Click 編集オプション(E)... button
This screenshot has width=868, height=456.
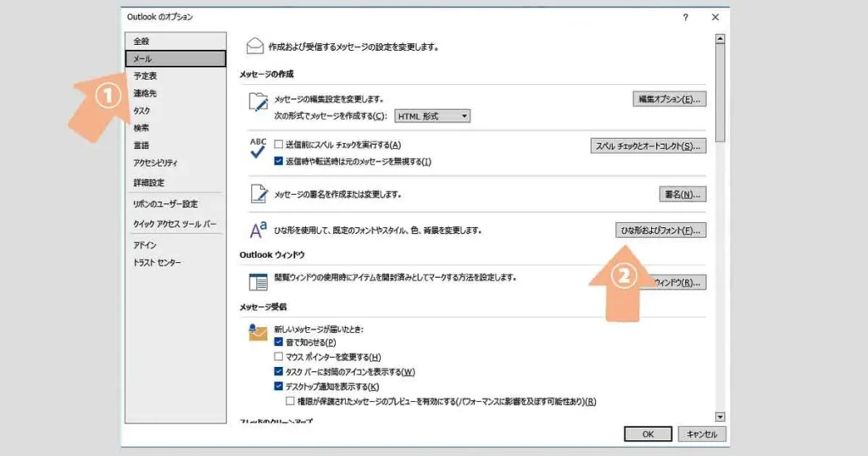(x=670, y=99)
